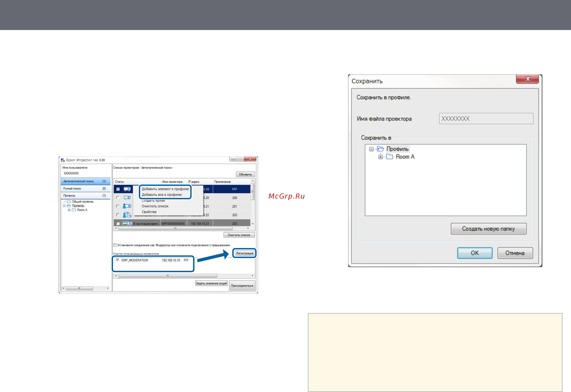Select the Room A label in the Сохранить dialog tree

tap(405, 157)
